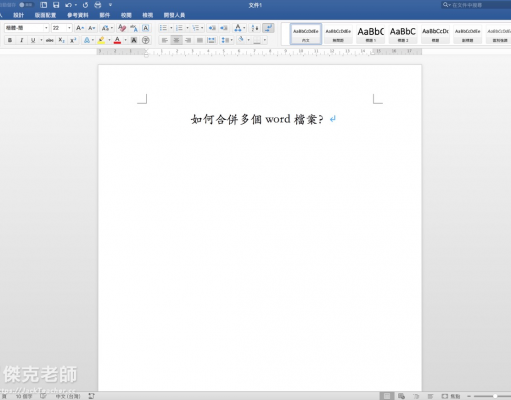The height and width of the screenshot is (400, 511).
Task: Open the 校閱 tab
Action: coord(126,15)
